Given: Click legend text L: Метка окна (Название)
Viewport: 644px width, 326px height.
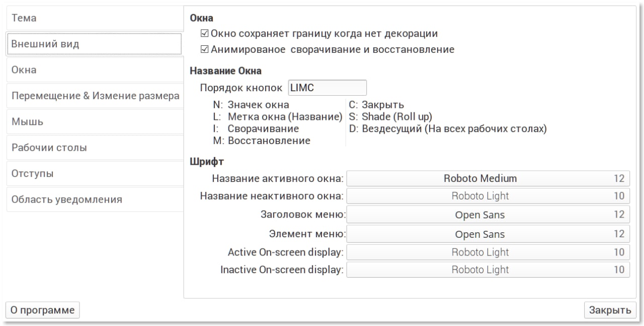Looking at the screenshot, I should [x=278, y=117].
